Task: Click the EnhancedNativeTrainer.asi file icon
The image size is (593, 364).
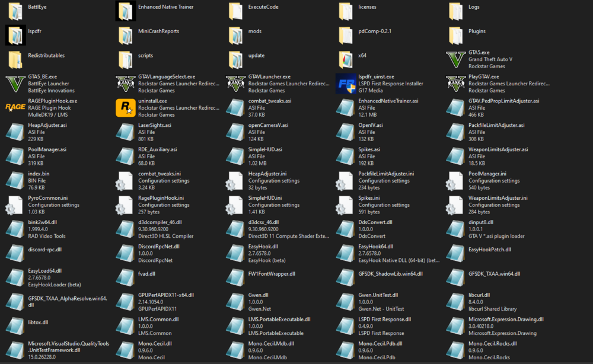Action: point(346,108)
